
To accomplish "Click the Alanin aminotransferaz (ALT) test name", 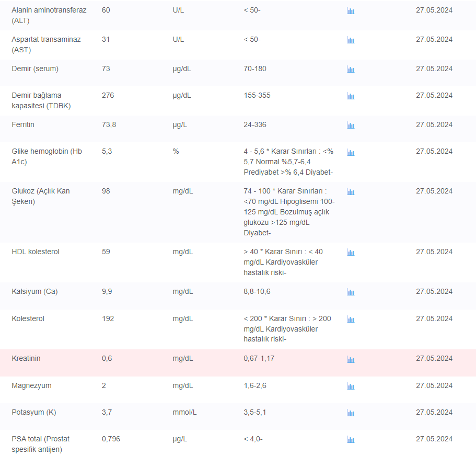I will coord(49,15).
